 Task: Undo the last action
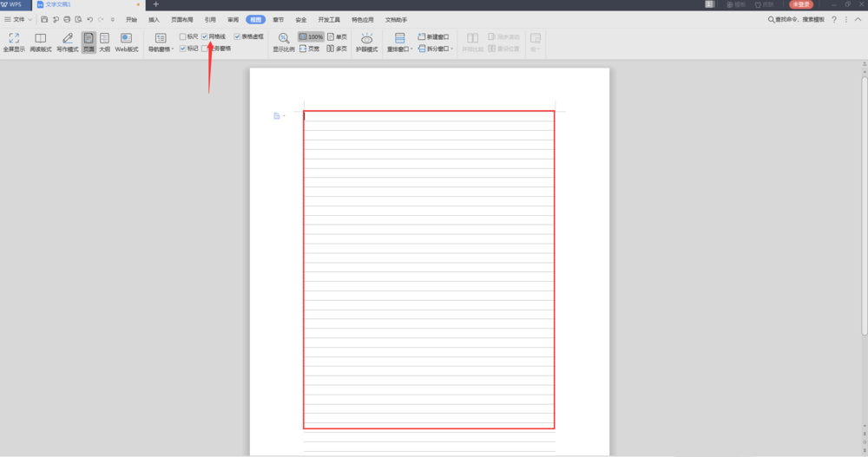89,19
